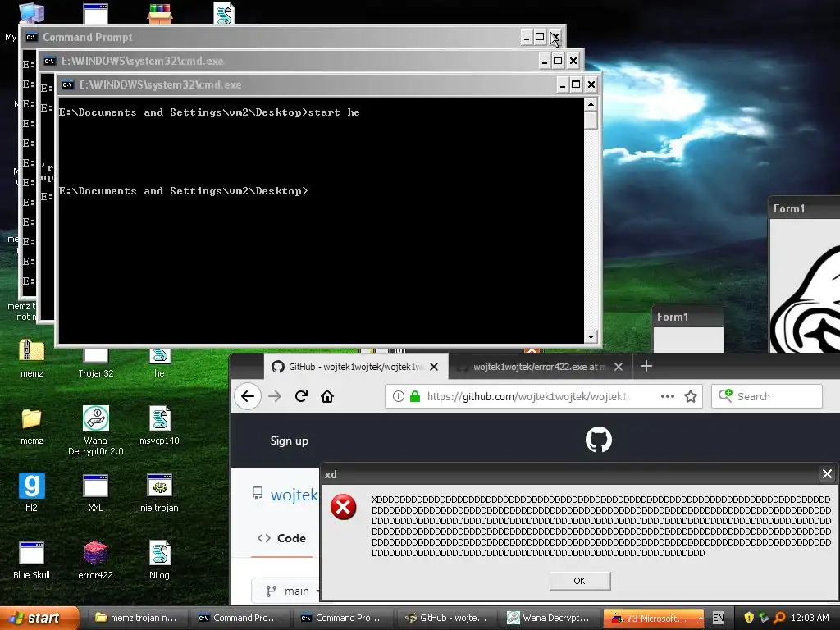
Task: Open the wojtek repository link
Action: tap(294, 495)
